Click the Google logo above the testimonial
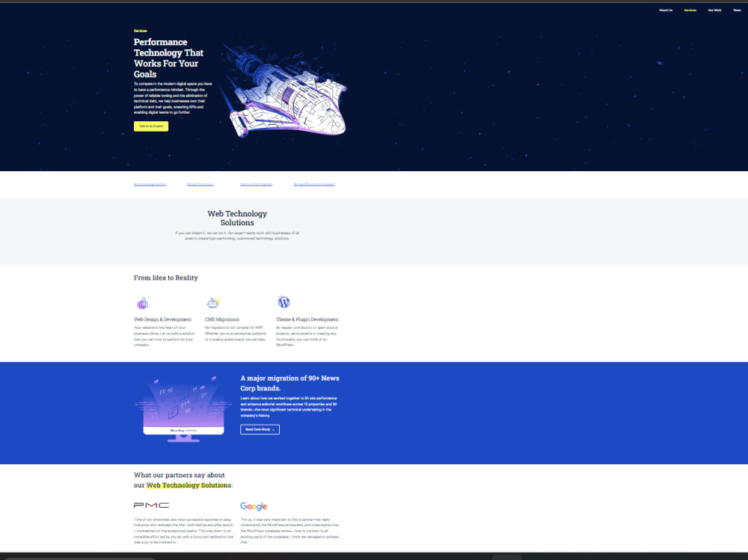Screen dimensions: 748x560 point(254,505)
